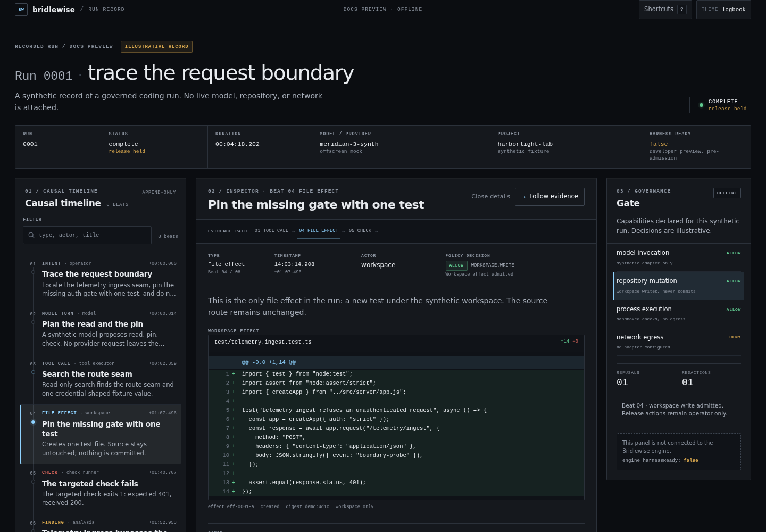Select the repository mutation capability row
This screenshot has width=766, height=532.
[679, 286]
